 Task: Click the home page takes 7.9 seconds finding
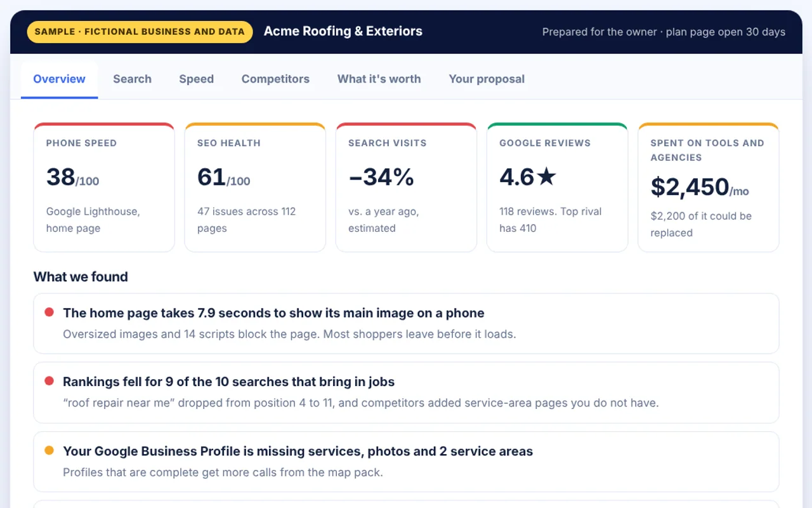(406, 323)
